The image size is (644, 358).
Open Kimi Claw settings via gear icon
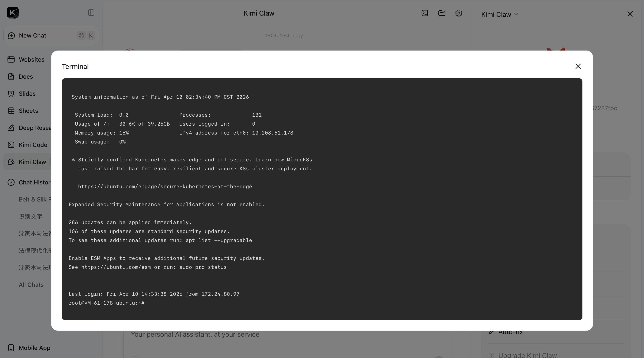[459, 13]
